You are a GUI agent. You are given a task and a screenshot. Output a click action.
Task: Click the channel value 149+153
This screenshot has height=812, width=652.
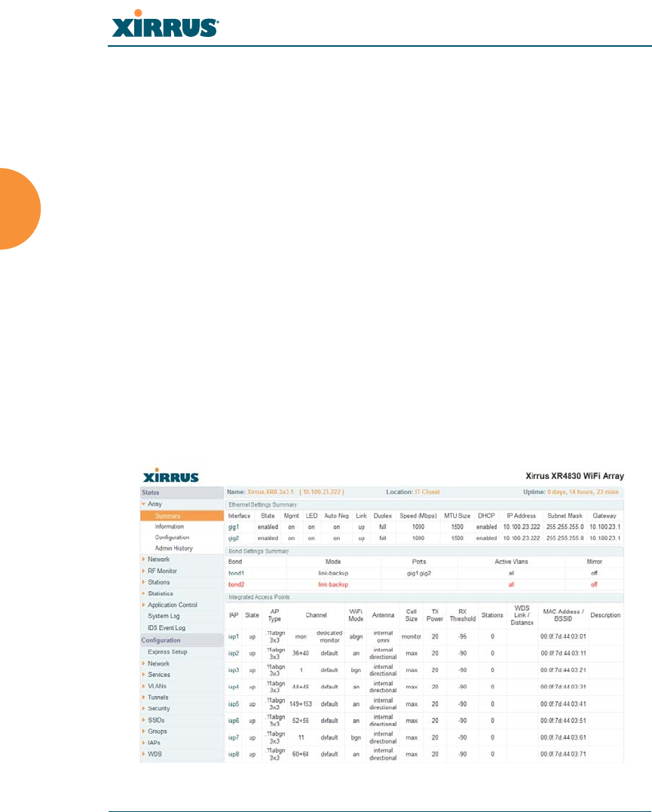[300, 704]
